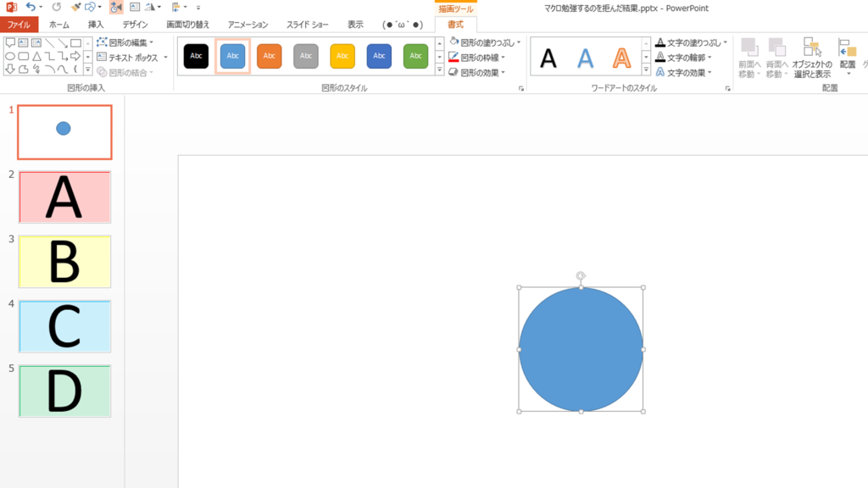868x488 pixels.
Task: Open the 文字の効果 dropdown
Action: [x=684, y=73]
